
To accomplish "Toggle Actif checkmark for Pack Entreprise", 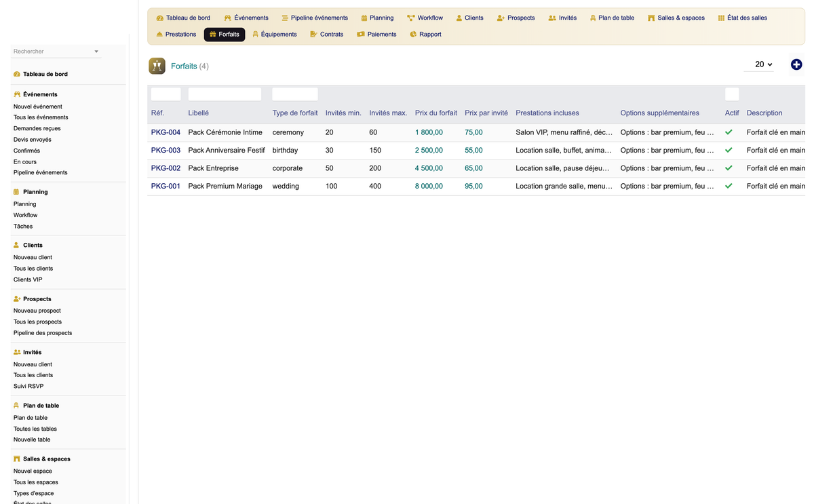I will coord(729,168).
